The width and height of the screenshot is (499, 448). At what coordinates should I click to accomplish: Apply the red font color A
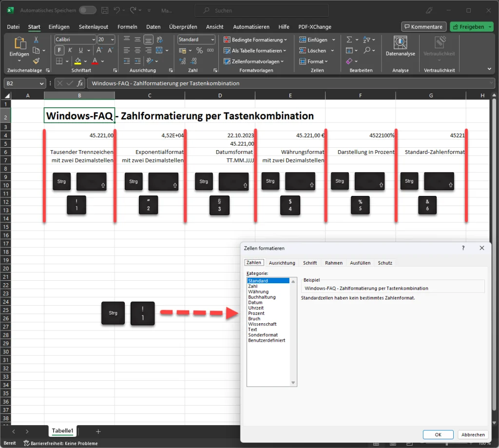pos(95,61)
